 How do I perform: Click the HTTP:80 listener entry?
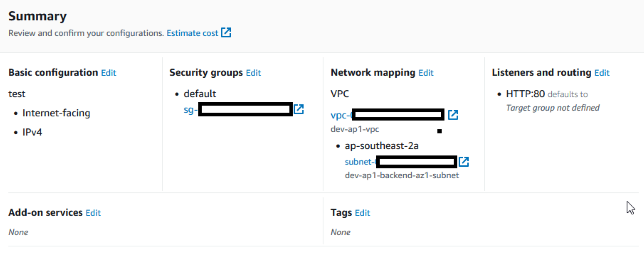click(525, 94)
